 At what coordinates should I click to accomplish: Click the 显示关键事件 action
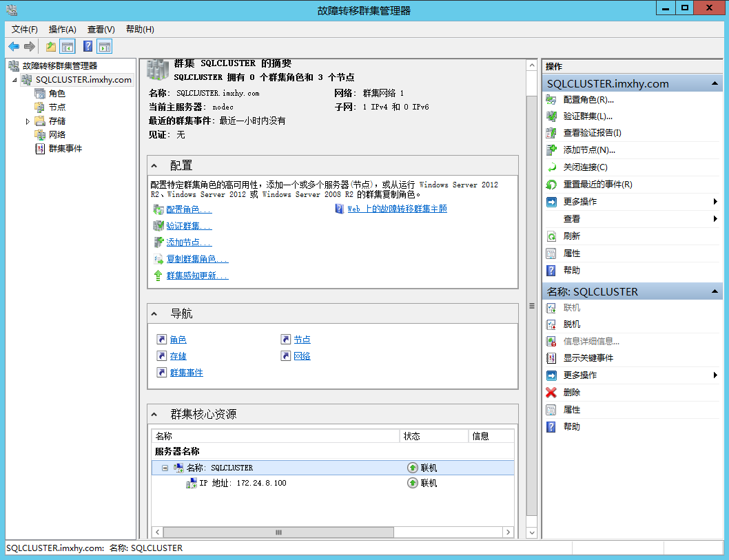coord(588,358)
